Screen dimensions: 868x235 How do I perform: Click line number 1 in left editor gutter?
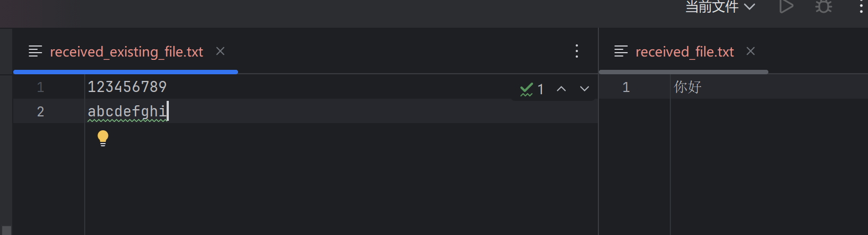[x=40, y=88]
